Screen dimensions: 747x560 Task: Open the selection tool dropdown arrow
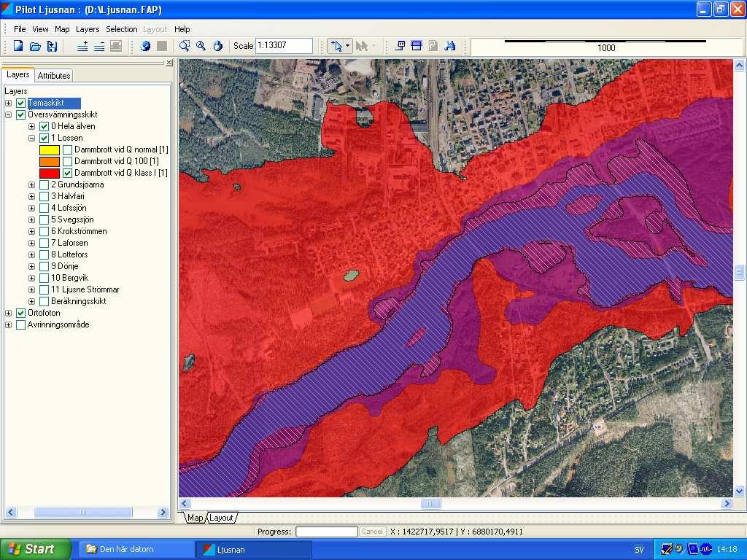pyautogui.click(x=348, y=46)
